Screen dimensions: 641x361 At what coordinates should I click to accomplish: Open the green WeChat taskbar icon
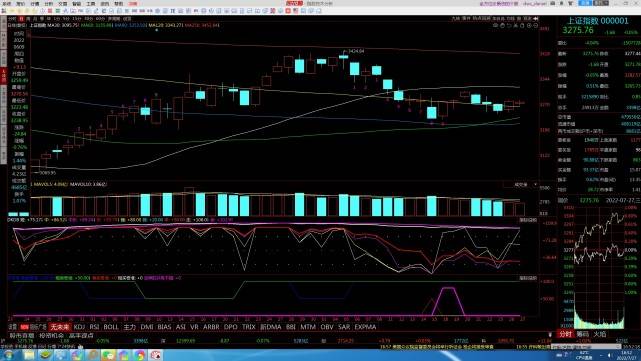pos(108,355)
